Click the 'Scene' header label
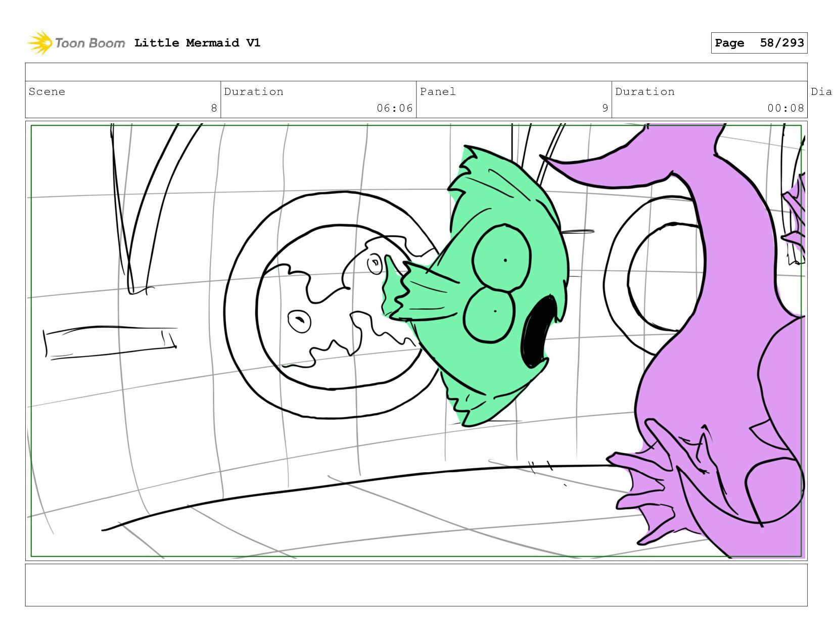Image resolution: width=834 pixels, height=644 pixels. pos(47,91)
